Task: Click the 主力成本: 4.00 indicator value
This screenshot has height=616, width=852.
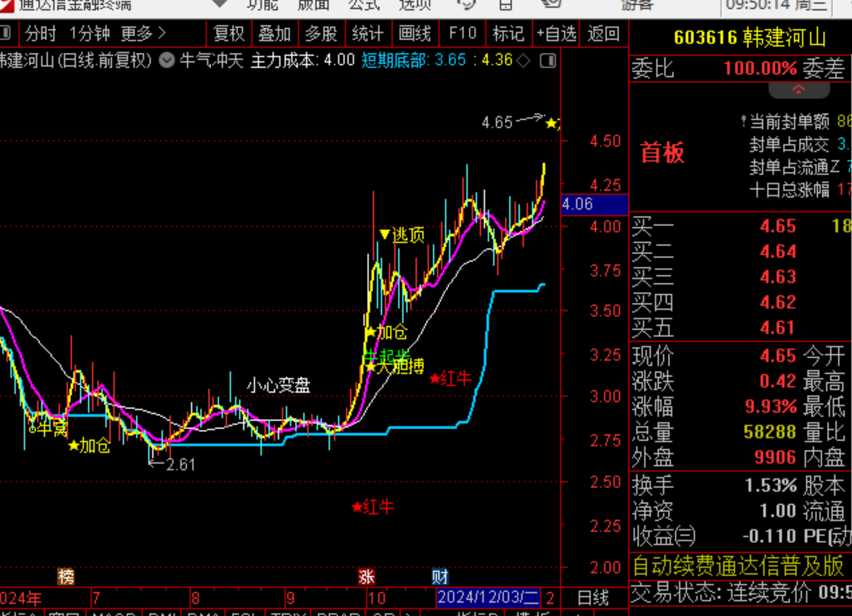Action: [x=303, y=60]
